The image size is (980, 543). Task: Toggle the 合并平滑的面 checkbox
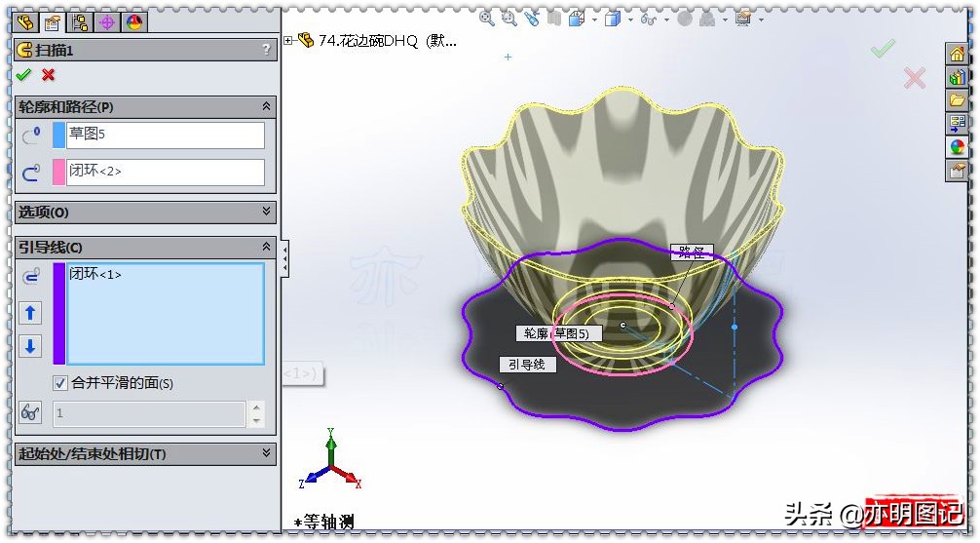pyautogui.click(x=59, y=383)
